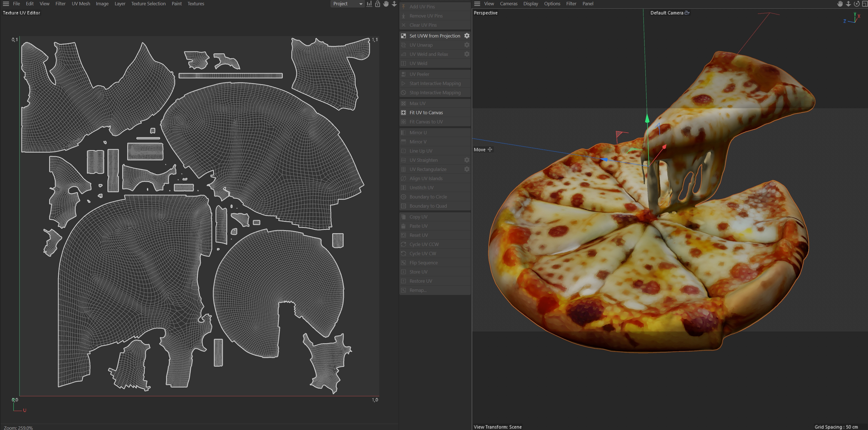
Task: Open Set UVW from Projection settings gear
Action: tap(467, 36)
